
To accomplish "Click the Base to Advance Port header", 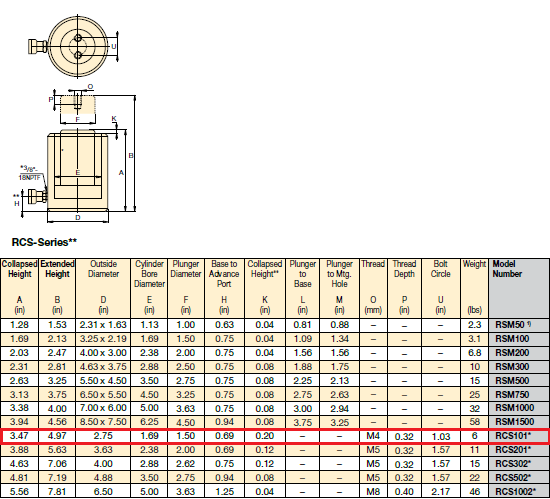I will pos(224,288).
